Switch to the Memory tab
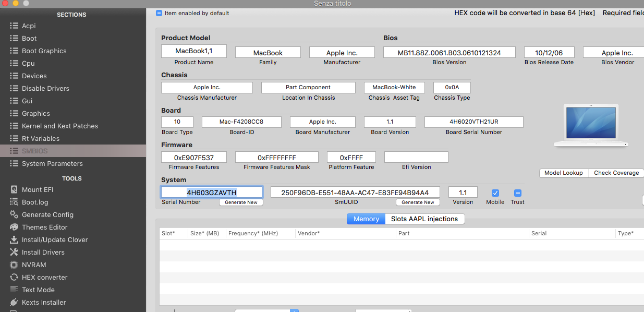Viewport: 644px width, 312px height. (366, 219)
